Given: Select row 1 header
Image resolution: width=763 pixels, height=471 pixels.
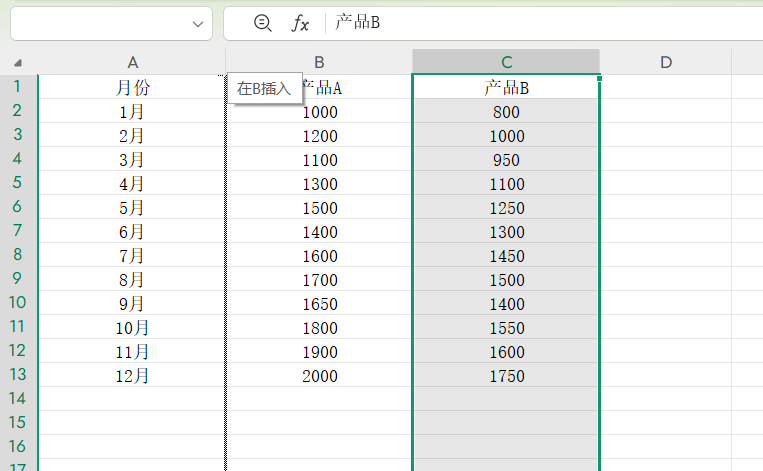Looking at the screenshot, I should click(x=18, y=87).
